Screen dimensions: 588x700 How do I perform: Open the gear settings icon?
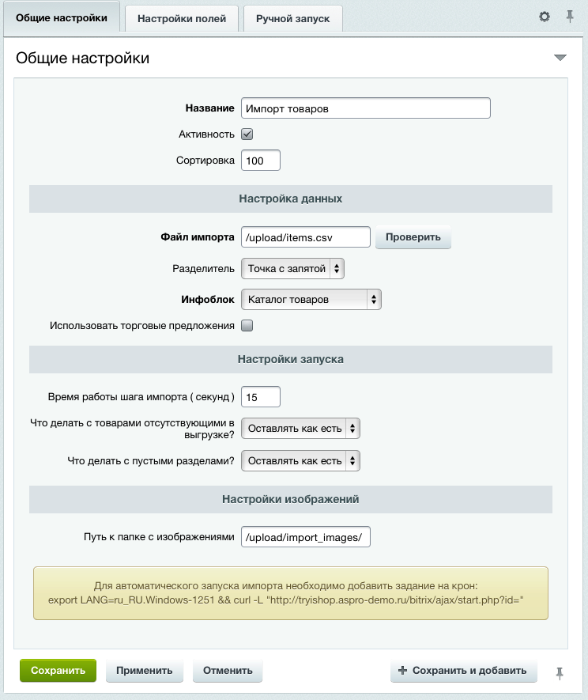[x=545, y=17]
